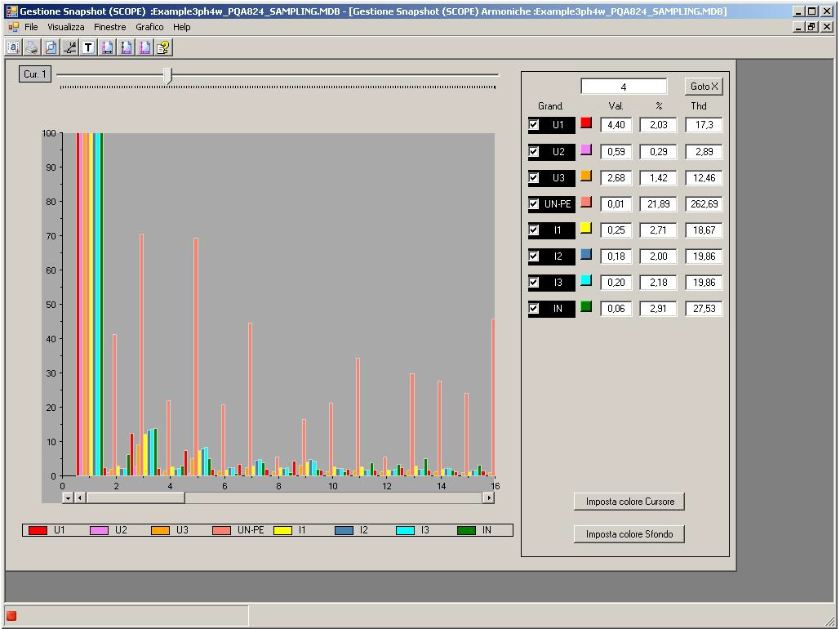This screenshot has width=840, height=629.
Task: Click the bold 'T' text toolbar icon
Action: (88, 48)
